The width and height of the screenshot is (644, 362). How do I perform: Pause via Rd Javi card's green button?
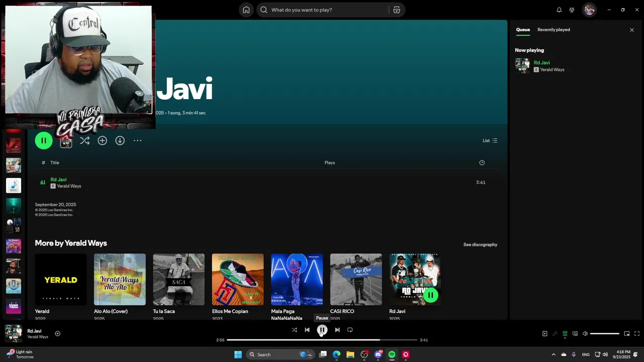[431, 295]
